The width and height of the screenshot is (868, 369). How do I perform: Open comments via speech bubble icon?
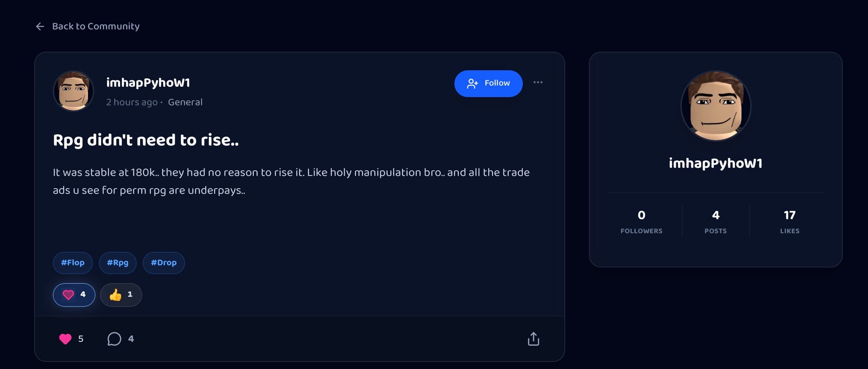click(114, 339)
